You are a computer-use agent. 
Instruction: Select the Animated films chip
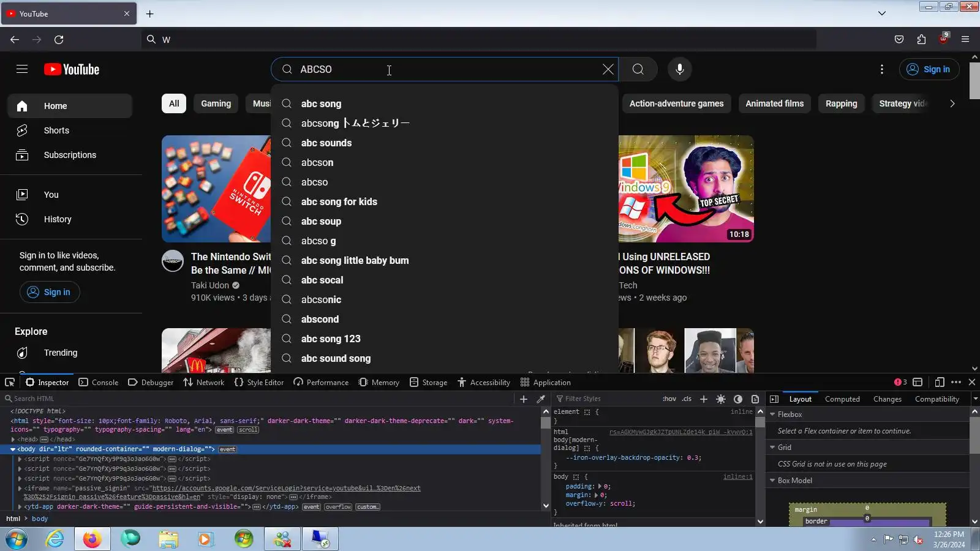tap(775, 103)
